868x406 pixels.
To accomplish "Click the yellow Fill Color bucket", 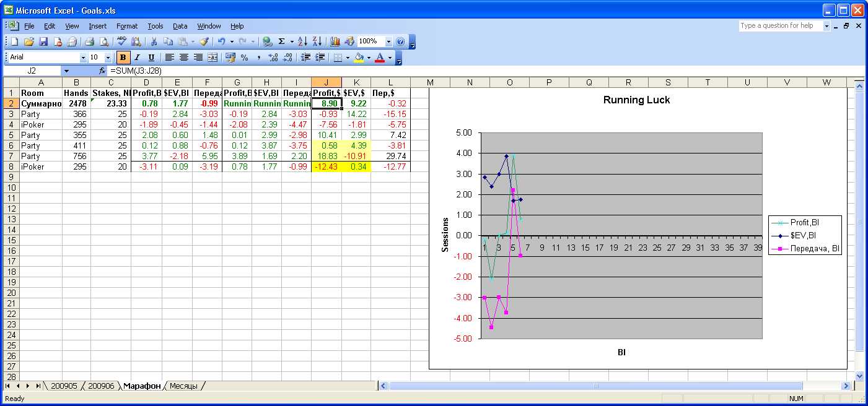I will click(359, 58).
